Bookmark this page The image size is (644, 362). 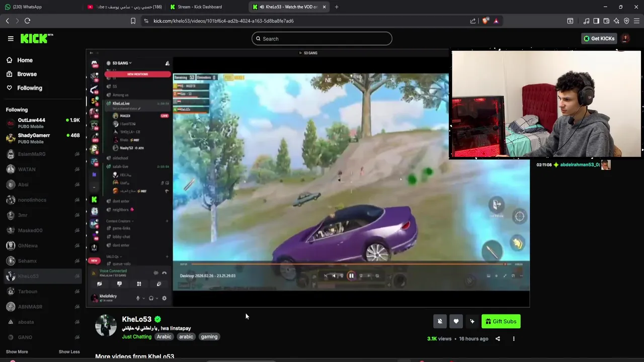[x=133, y=21]
